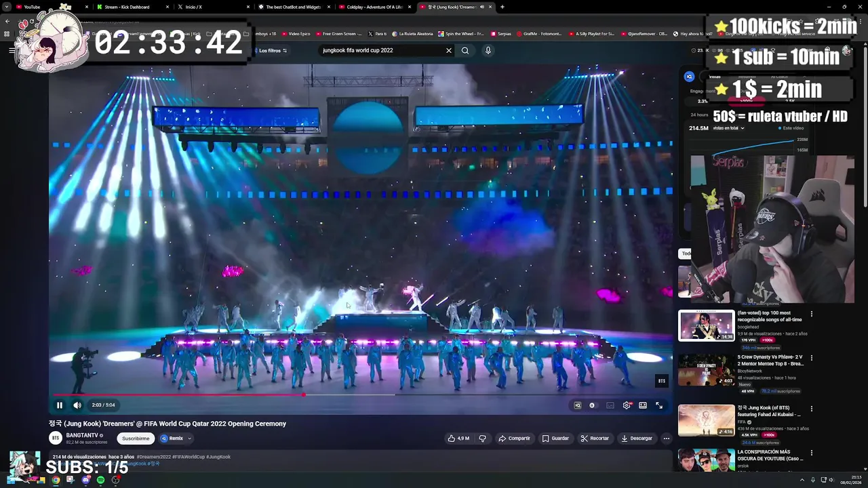Switch to Stream - Kick Dashboard tab
The image size is (868, 488).
pos(132,7)
